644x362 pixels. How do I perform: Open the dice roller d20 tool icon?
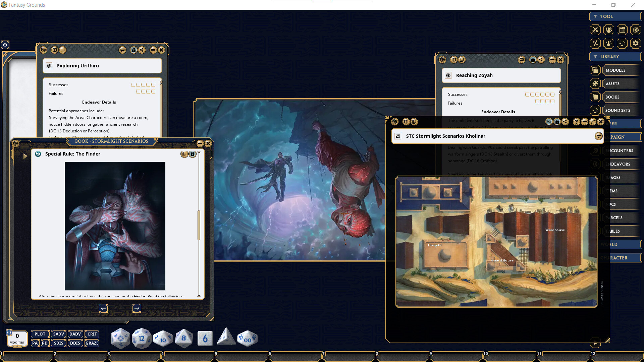(636, 30)
